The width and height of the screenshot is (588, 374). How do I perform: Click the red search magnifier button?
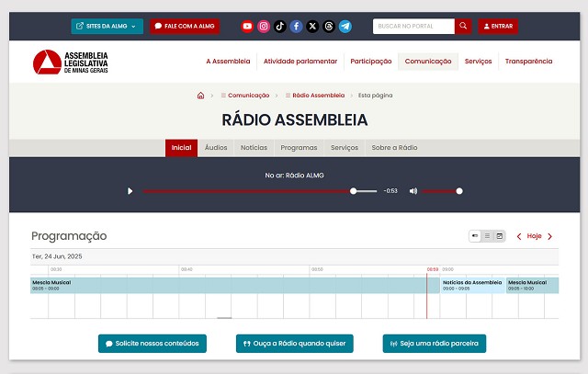[x=463, y=27]
